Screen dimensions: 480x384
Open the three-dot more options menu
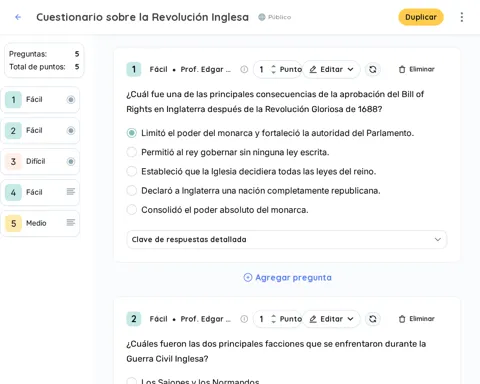pyautogui.click(x=462, y=17)
